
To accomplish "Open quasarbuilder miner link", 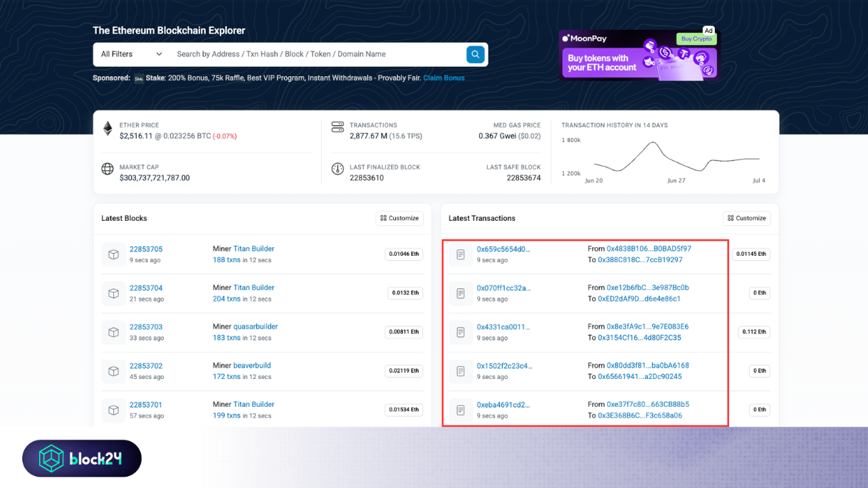I will 256,326.
